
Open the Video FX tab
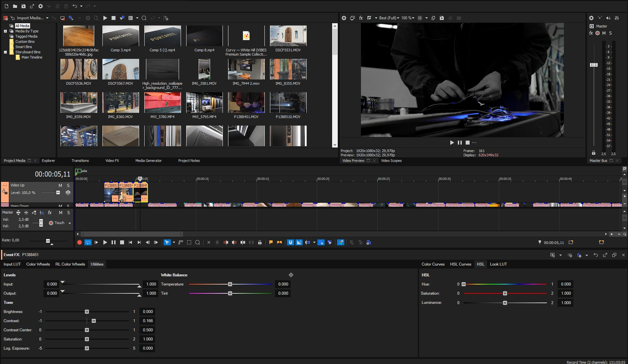[112, 161]
